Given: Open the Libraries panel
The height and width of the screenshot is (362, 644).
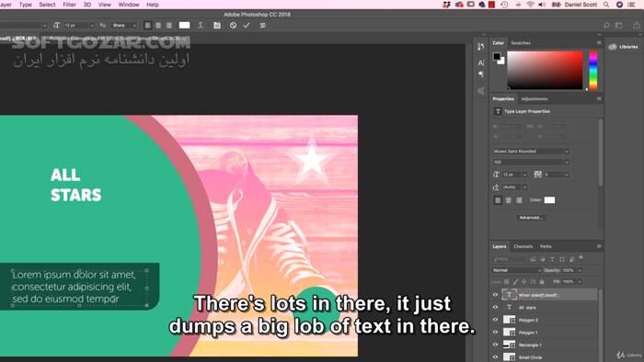Looking at the screenshot, I should coord(624,47).
